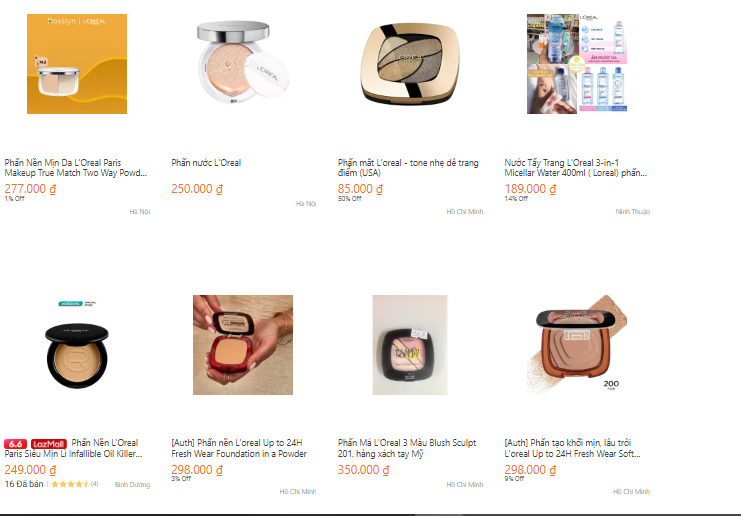
Task: View the Micellar Water 400ml product image
Action: click(x=577, y=64)
